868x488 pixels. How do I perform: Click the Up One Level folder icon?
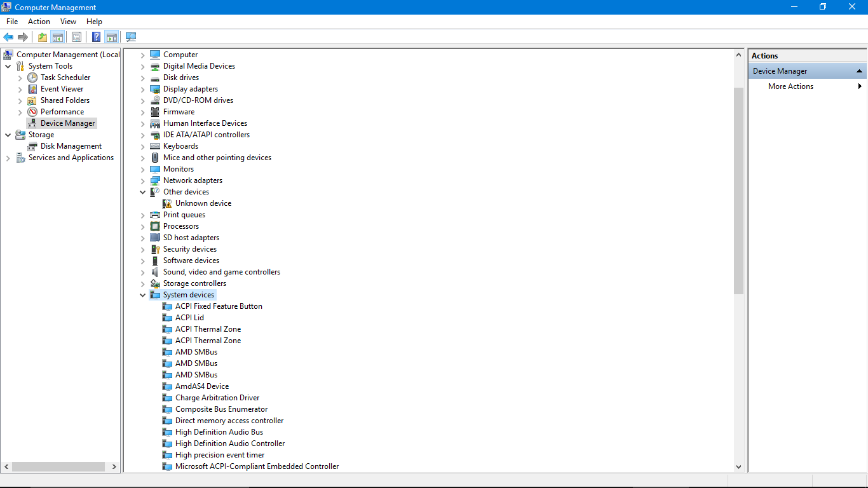click(x=43, y=37)
